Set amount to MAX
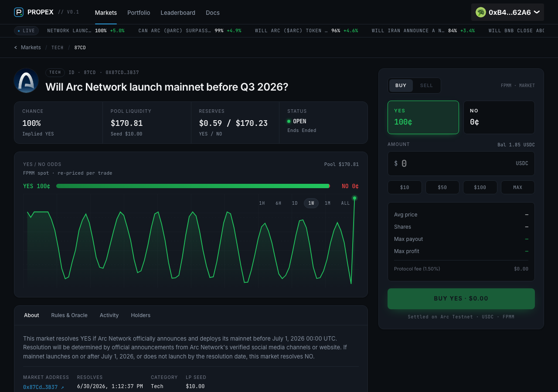 coord(518,187)
